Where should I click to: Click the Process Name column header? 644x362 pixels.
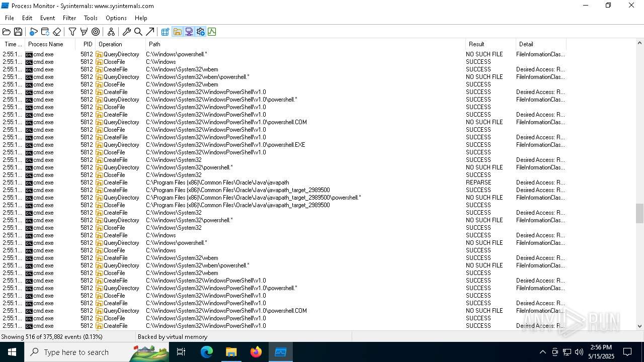pos(50,44)
